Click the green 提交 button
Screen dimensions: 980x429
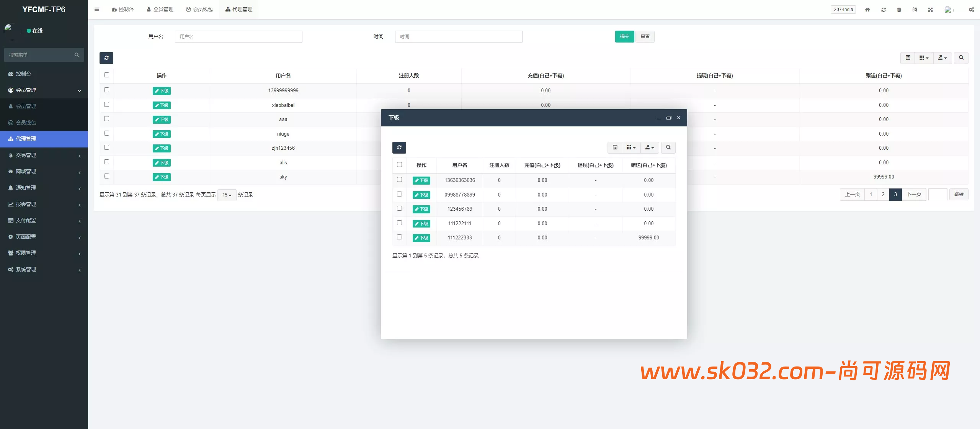624,36
